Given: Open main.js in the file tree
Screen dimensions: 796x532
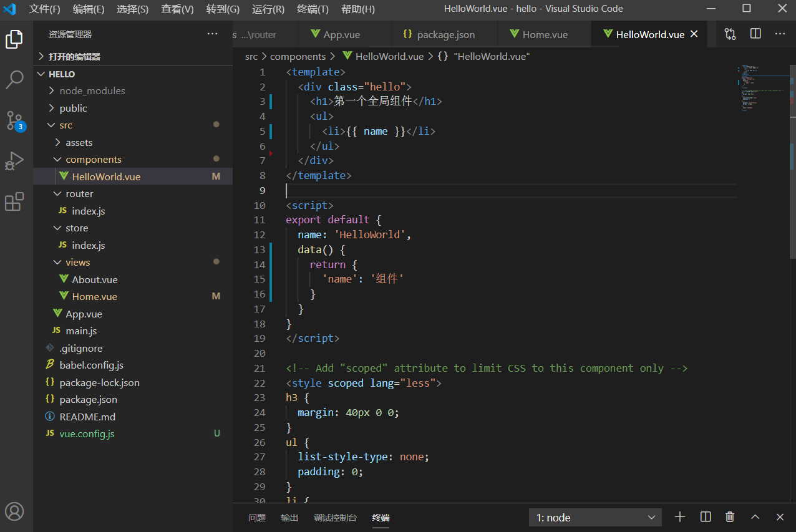Looking at the screenshot, I should coord(133,331).
